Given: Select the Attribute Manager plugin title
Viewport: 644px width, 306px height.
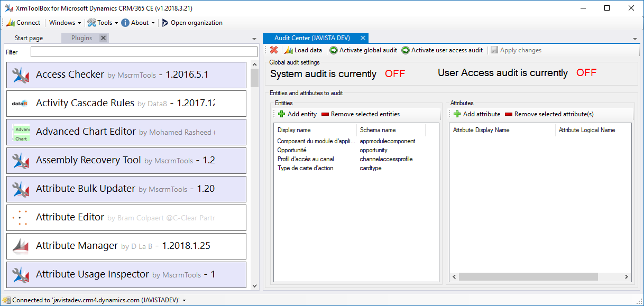Looking at the screenshot, I should (x=77, y=246).
